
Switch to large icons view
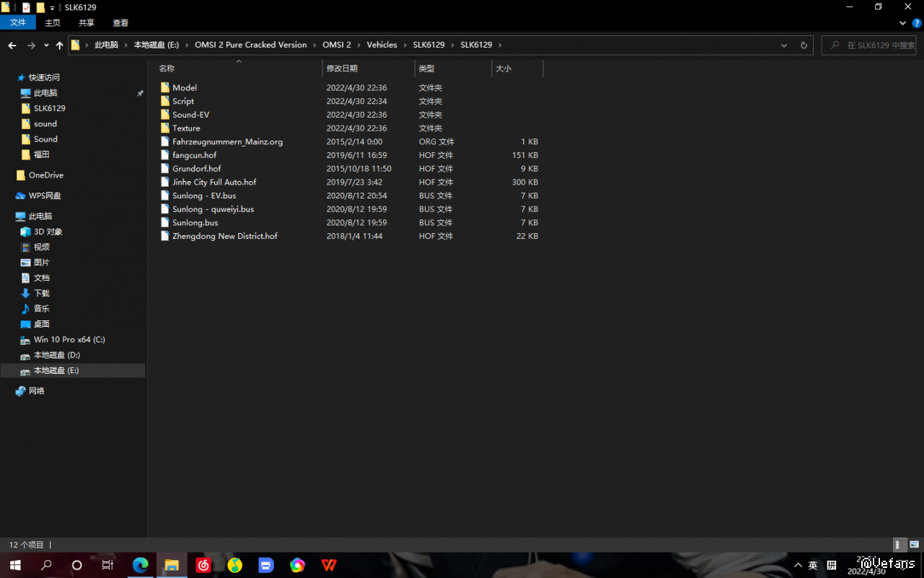coord(914,545)
